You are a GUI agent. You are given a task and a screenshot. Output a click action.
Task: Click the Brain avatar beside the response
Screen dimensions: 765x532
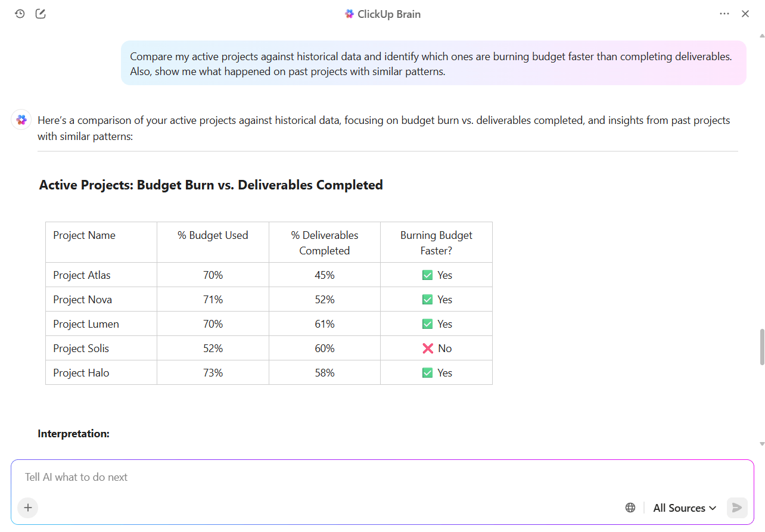point(21,120)
